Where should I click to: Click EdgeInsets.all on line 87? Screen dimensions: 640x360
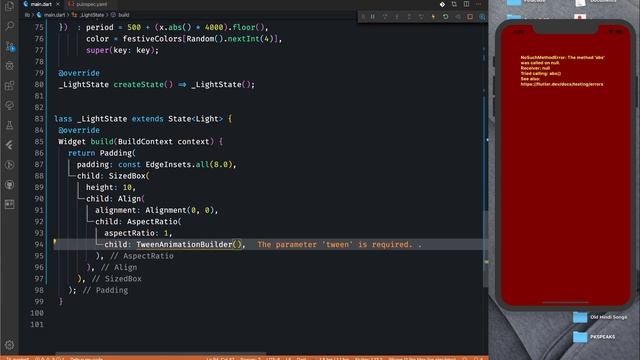pyautogui.click(x=178, y=164)
